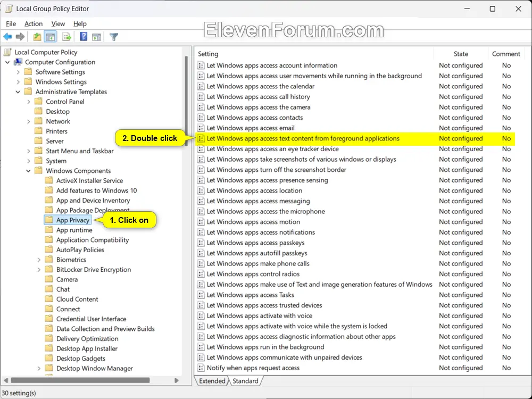532x399 pixels.
Task: Expand the BitLocker Drive Encryption node
Action: (x=39, y=269)
